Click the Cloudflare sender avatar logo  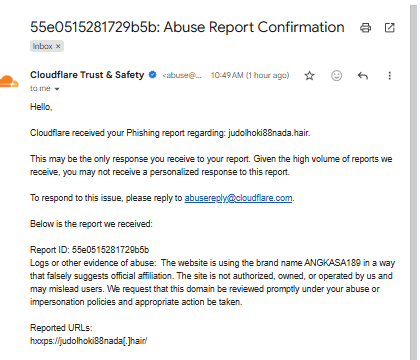click(9, 82)
